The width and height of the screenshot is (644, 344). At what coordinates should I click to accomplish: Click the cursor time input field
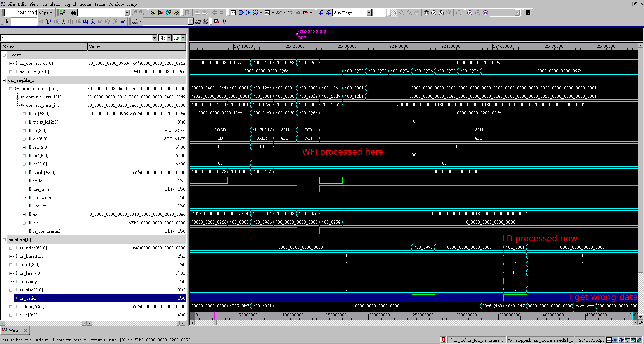coord(21,13)
